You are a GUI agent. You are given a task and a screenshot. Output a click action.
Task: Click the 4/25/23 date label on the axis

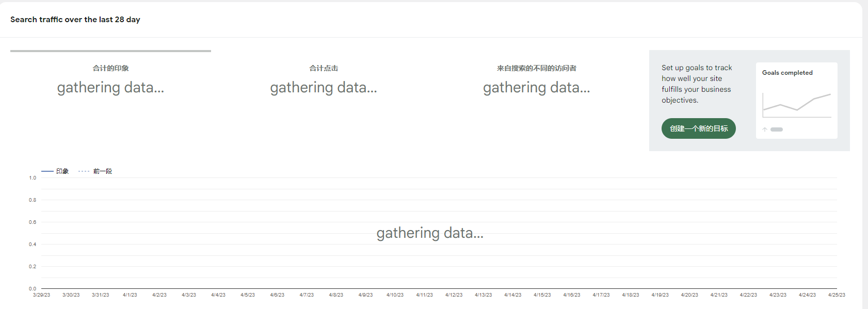click(837, 295)
